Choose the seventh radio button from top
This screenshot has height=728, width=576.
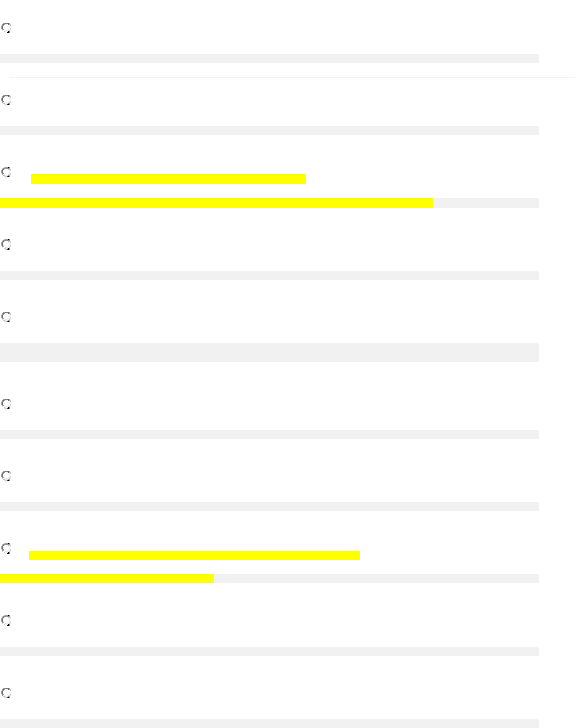[6, 476]
